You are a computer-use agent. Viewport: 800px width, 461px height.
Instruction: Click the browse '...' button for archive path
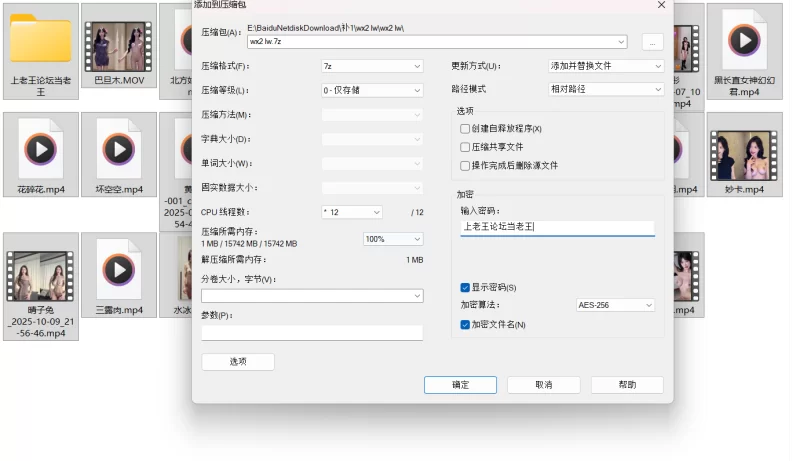click(x=653, y=42)
